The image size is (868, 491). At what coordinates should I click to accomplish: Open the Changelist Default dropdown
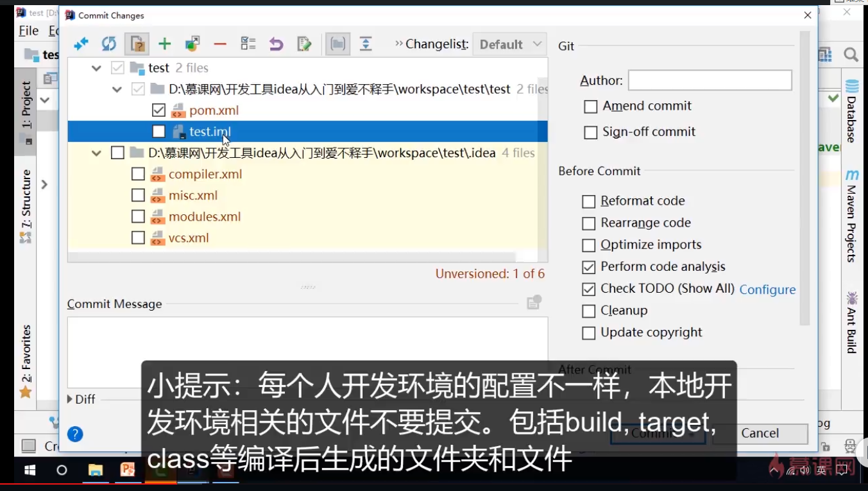pyautogui.click(x=510, y=44)
